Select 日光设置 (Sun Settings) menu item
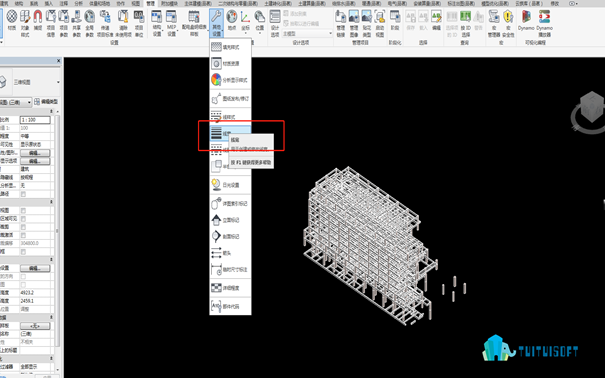This screenshot has height=378, width=605. tap(230, 185)
